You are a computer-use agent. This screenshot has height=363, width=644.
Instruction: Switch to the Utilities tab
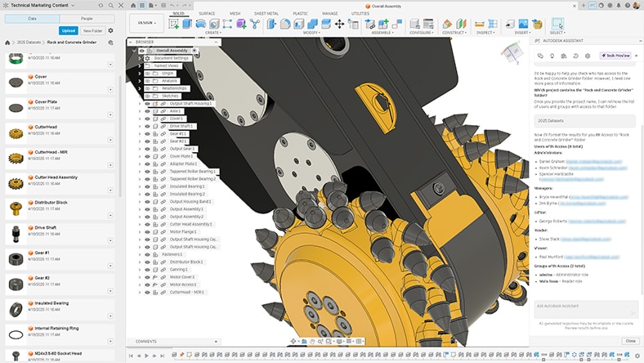coord(360,14)
